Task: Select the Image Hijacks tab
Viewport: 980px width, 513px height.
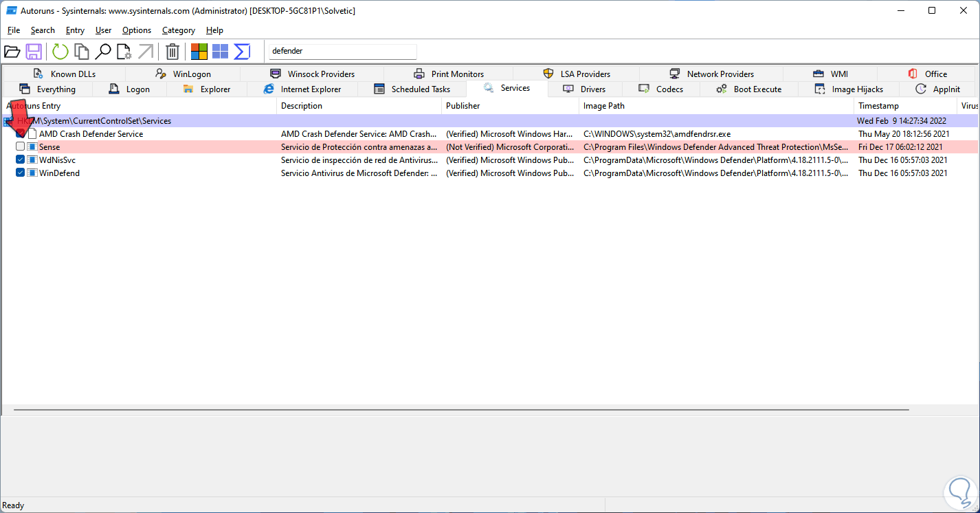Action: point(848,89)
